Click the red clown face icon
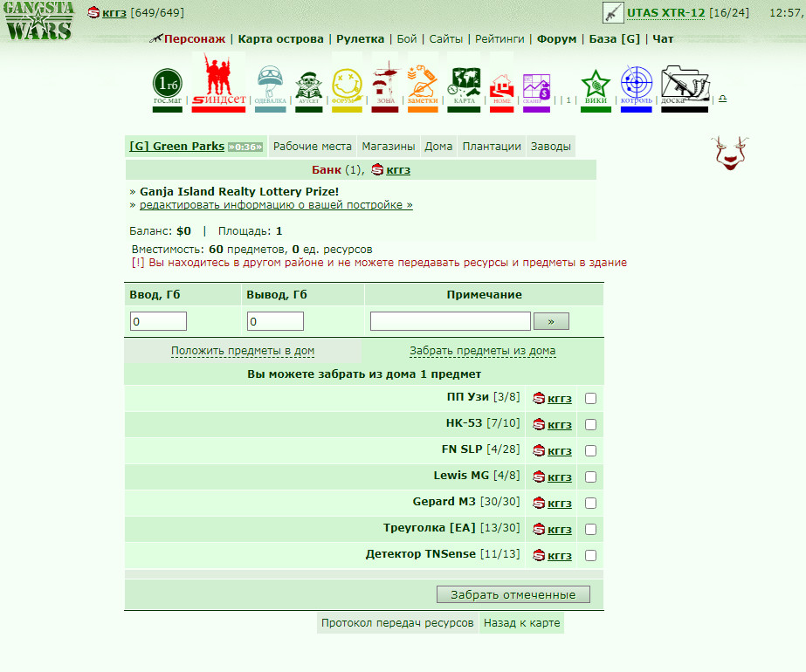 click(x=730, y=153)
